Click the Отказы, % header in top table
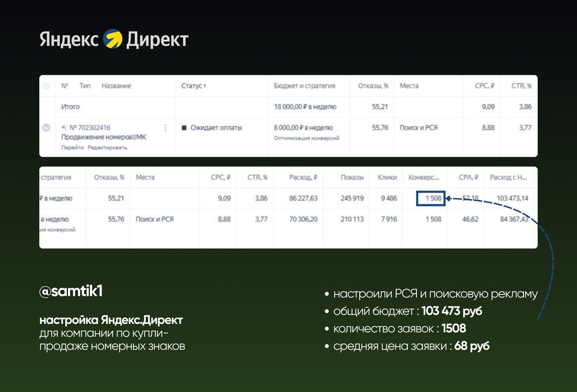This screenshot has height=392, width=577. [373, 86]
